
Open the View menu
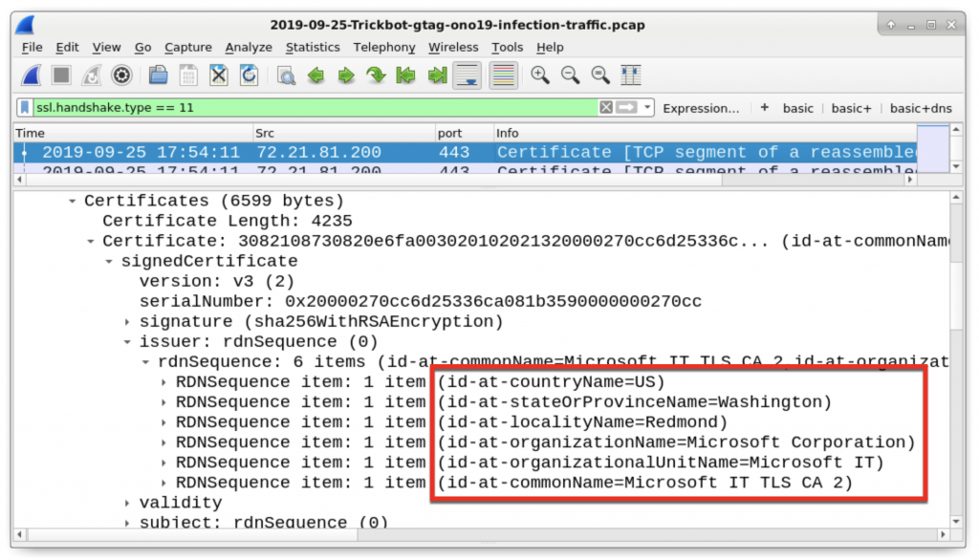[x=106, y=48]
